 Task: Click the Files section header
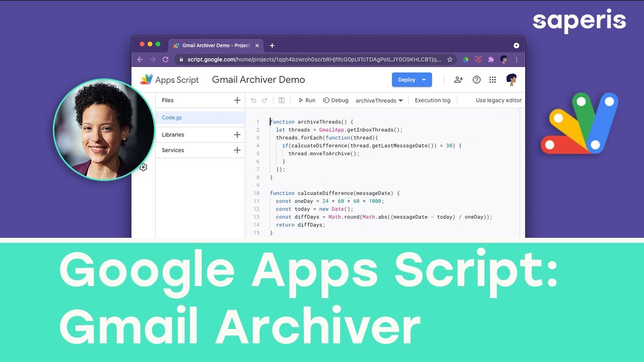coord(168,100)
